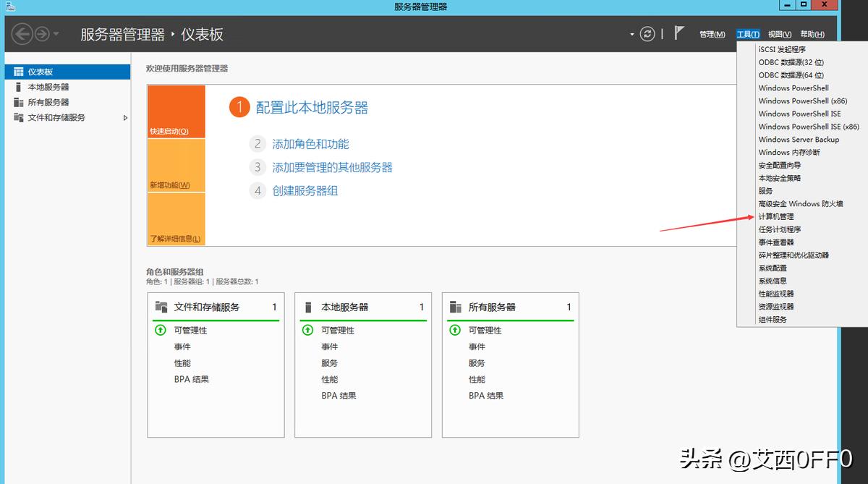
Task: Select 所有服务器 icon in sidebar
Action: click(17, 101)
